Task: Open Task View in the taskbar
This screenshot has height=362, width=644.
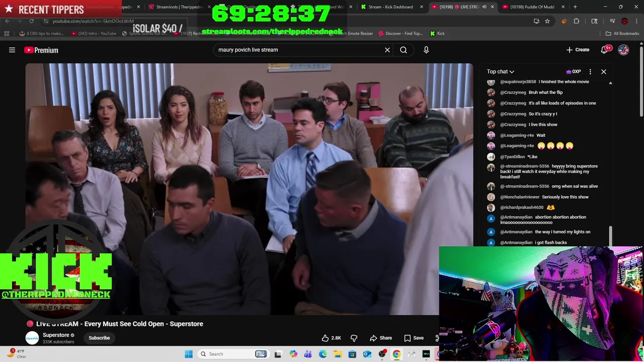Action: click(x=278, y=354)
